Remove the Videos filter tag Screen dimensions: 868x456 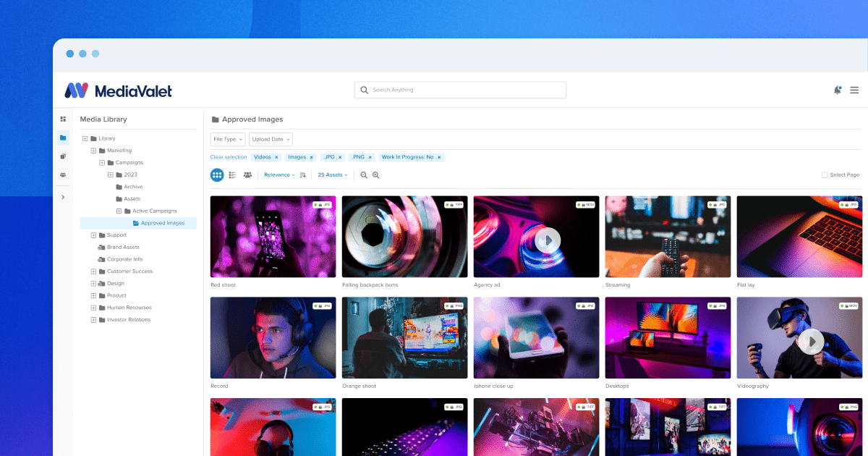[276, 157]
